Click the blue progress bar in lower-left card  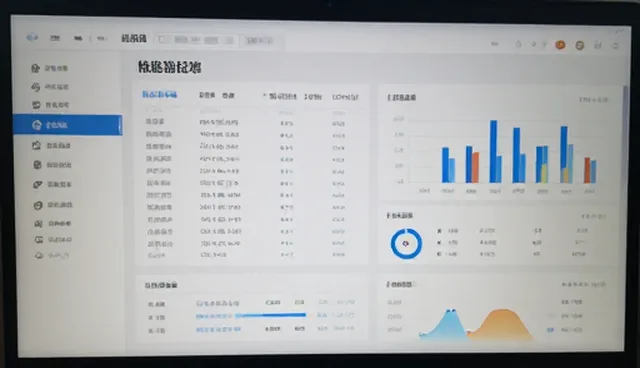271,315
